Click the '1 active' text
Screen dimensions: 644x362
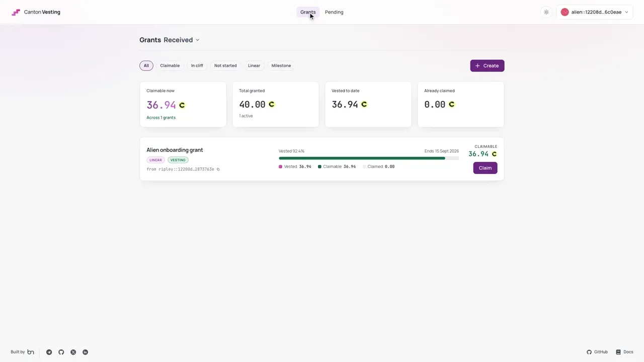point(246,116)
